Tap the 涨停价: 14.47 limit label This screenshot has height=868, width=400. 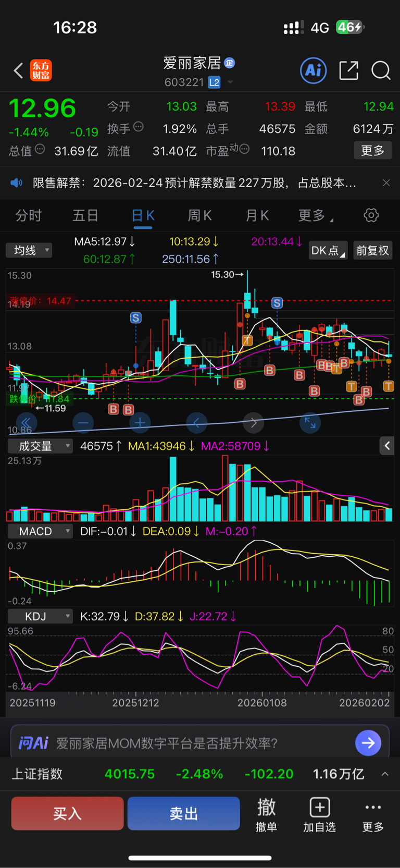(x=40, y=301)
